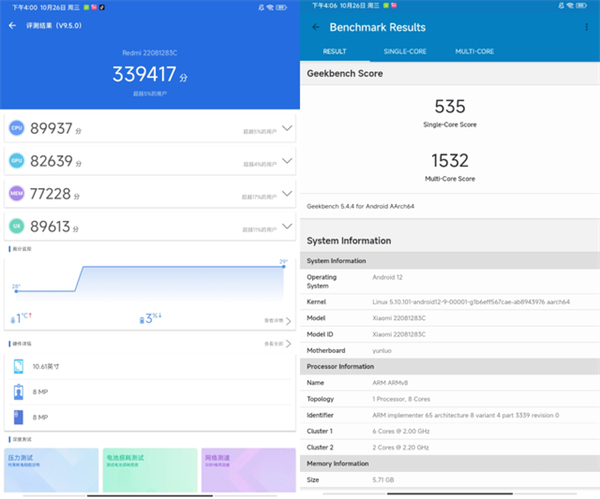Screen dimensions: 600x499
Task: Start the stress test card
Action: coord(52,468)
